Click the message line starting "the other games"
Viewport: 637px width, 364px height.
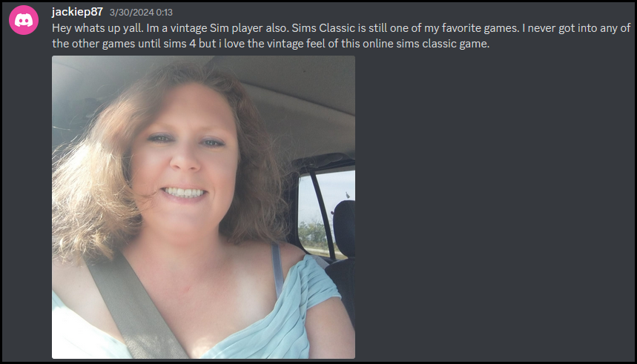coord(271,44)
